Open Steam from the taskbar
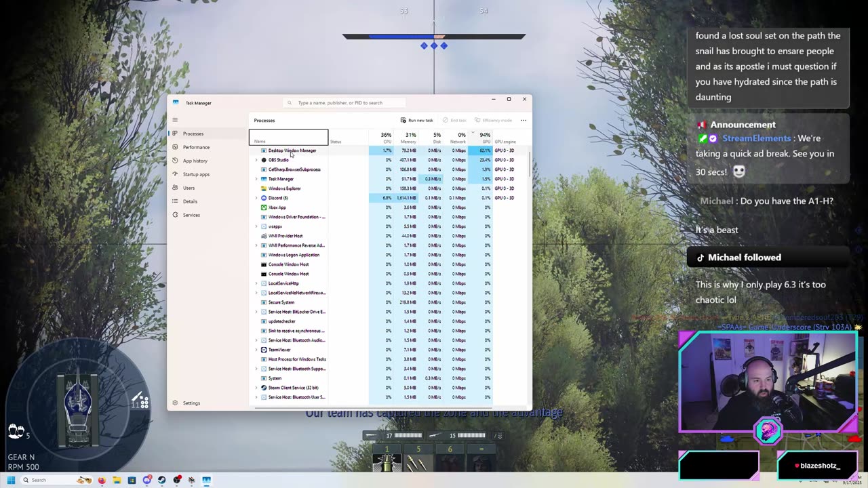The height and width of the screenshot is (488, 868). (161, 480)
